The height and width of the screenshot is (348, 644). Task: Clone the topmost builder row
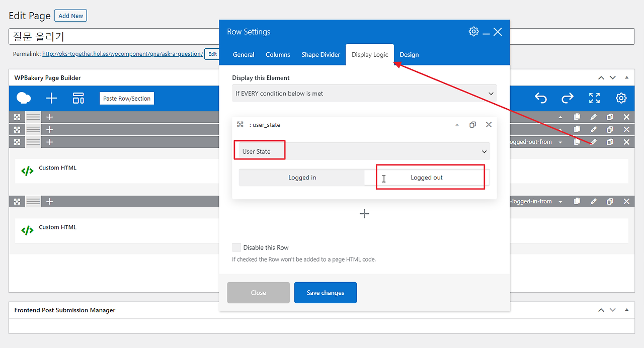610,117
